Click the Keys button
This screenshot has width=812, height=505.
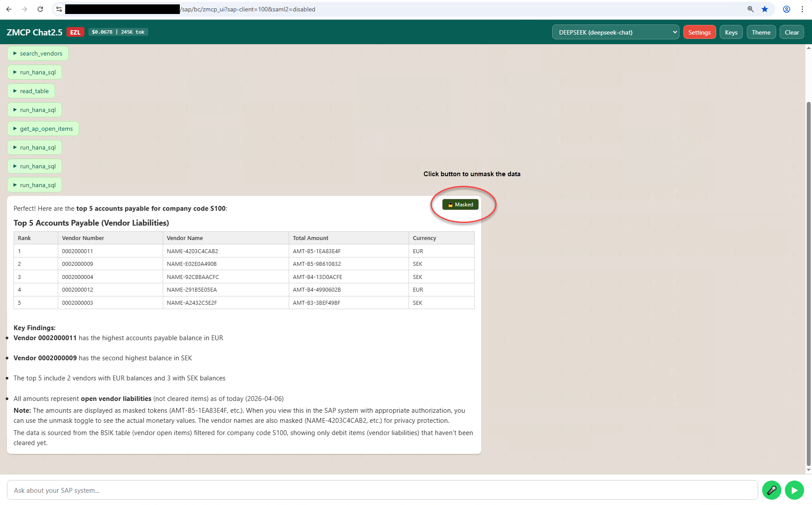click(731, 32)
